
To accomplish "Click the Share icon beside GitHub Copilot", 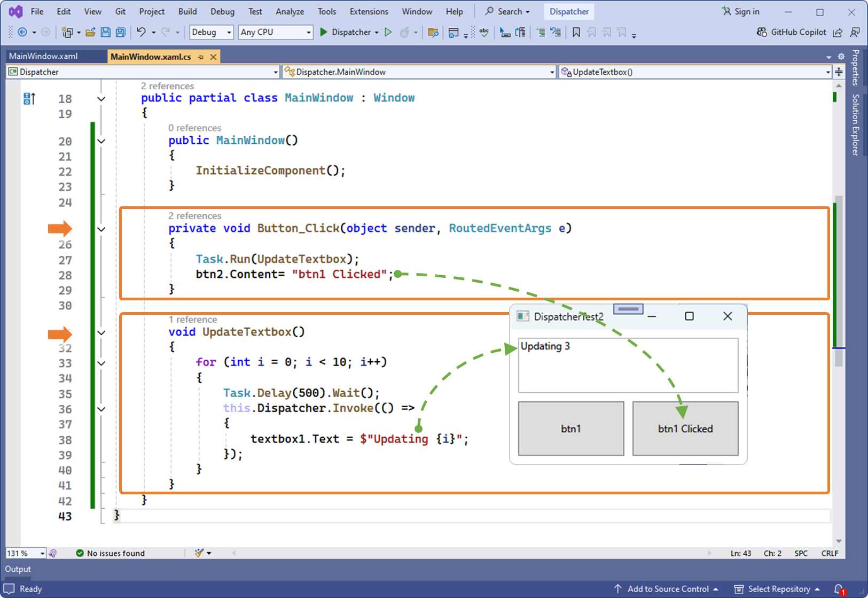I will (838, 33).
